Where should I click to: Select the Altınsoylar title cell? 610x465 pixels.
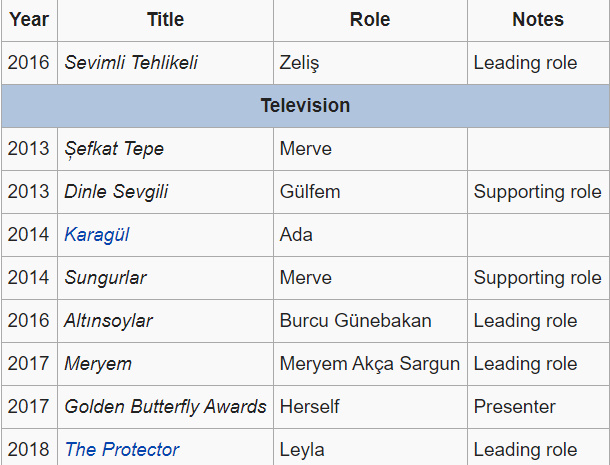(x=109, y=321)
